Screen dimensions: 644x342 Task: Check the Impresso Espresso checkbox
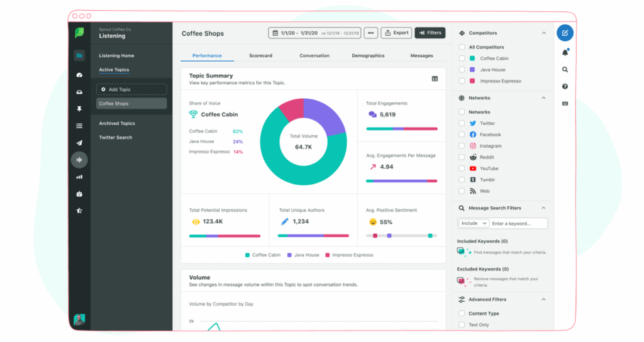coord(462,81)
